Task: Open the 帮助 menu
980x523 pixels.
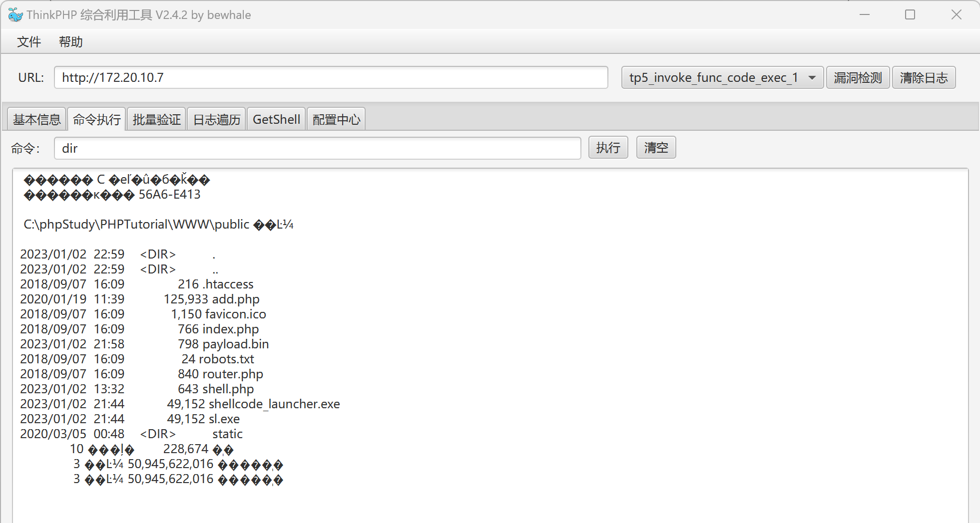Action: [x=70, y=42]
